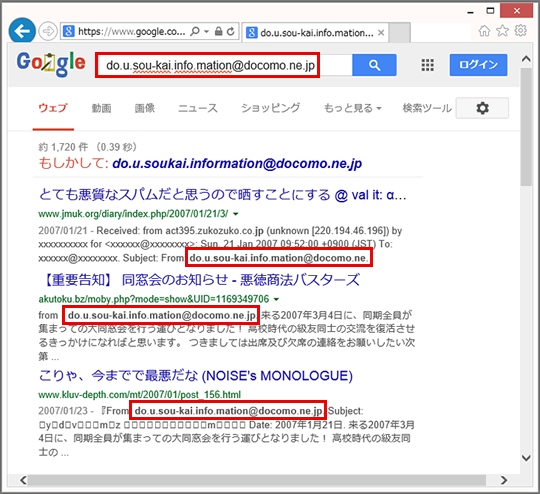Switch to the ニュース tab
This screenshot has height=494, width=540.
tap(198, 108)
